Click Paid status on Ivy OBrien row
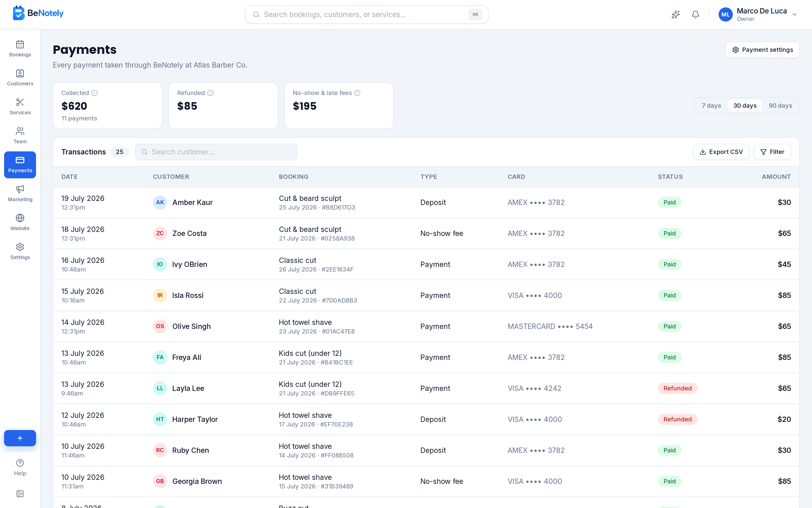 [669, 264]
